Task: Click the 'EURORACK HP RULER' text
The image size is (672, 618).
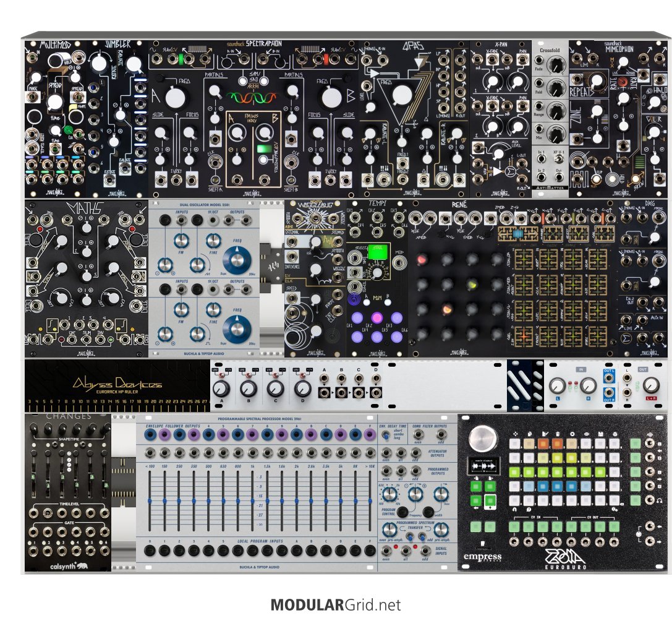Action: (117, 392)
